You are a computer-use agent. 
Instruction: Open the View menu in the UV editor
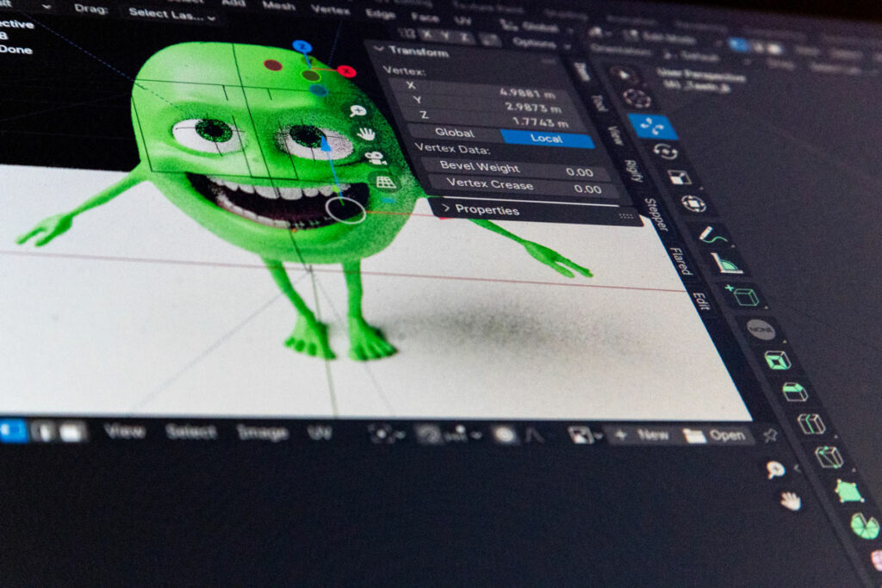[x=124, y=431]
